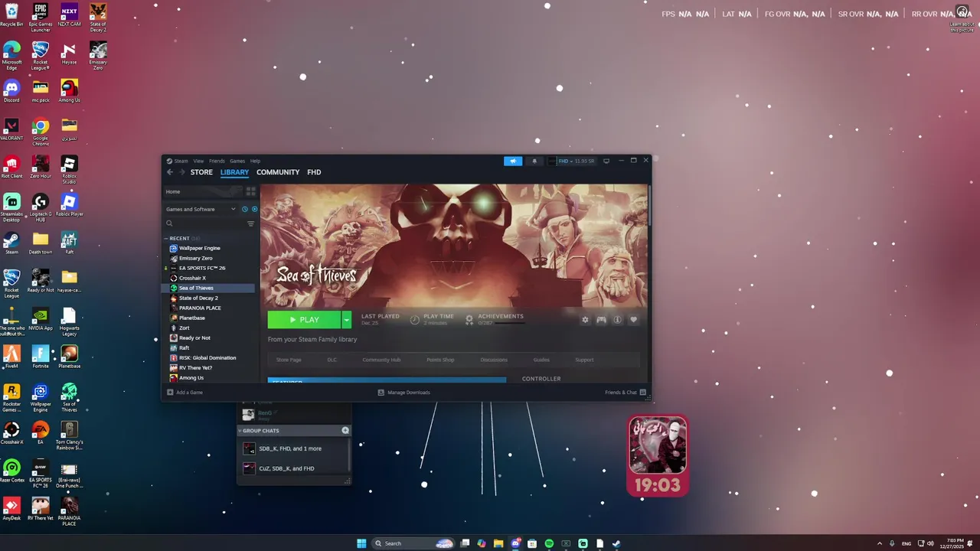Select RISK: Global Domination in library

click(x=207, y=357)
